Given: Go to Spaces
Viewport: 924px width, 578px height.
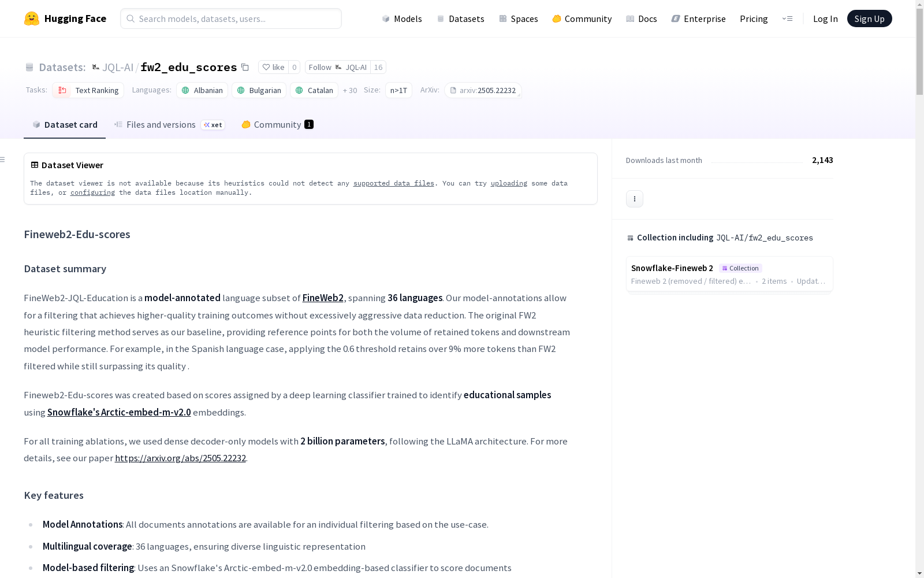Looking at the screenshot, I should click(519, 18).
